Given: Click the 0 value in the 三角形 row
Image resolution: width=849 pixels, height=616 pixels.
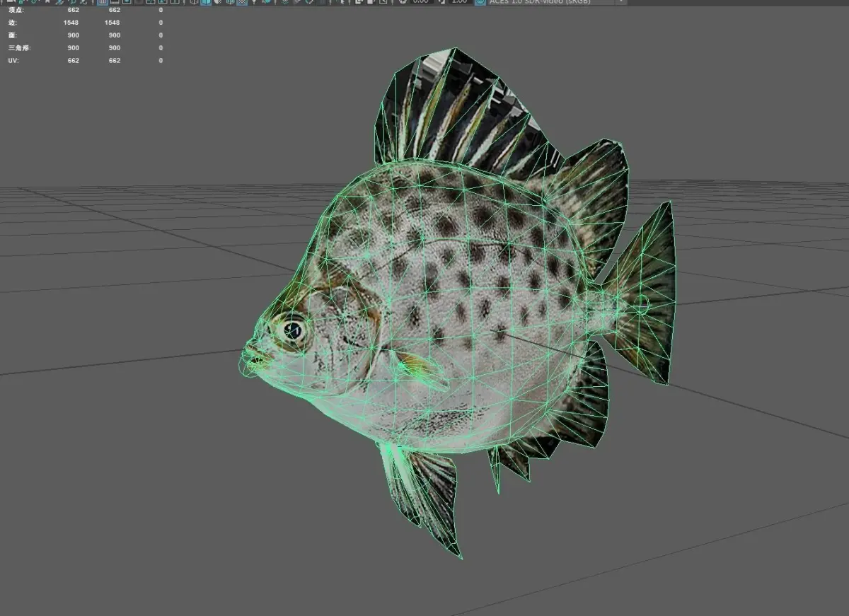Looking at the screenshot, I should (161, 48).
